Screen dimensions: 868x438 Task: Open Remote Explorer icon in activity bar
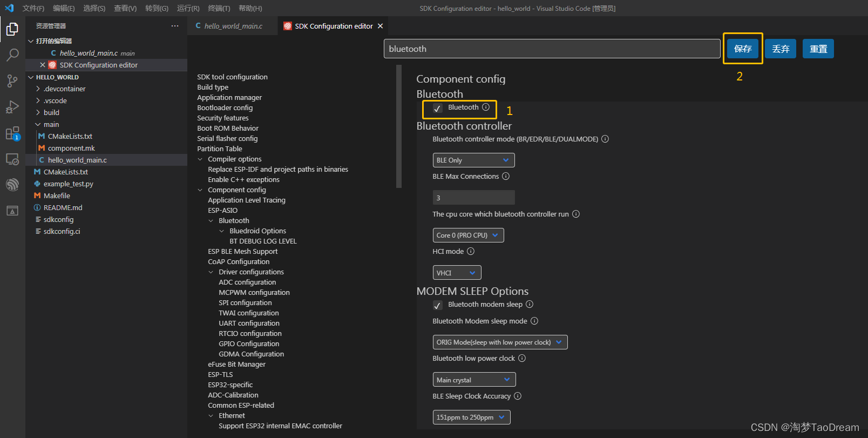pos(12,159)
